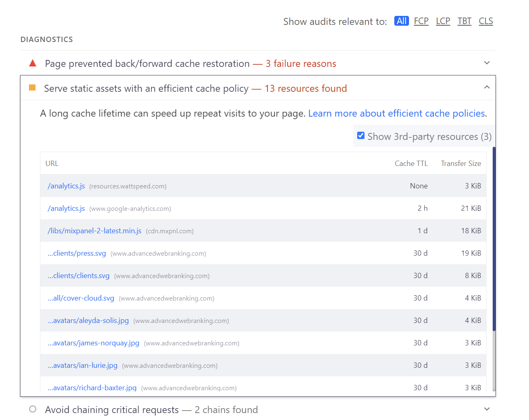Filter audits by TBT
529x420 pixels.
pos(465,21)
